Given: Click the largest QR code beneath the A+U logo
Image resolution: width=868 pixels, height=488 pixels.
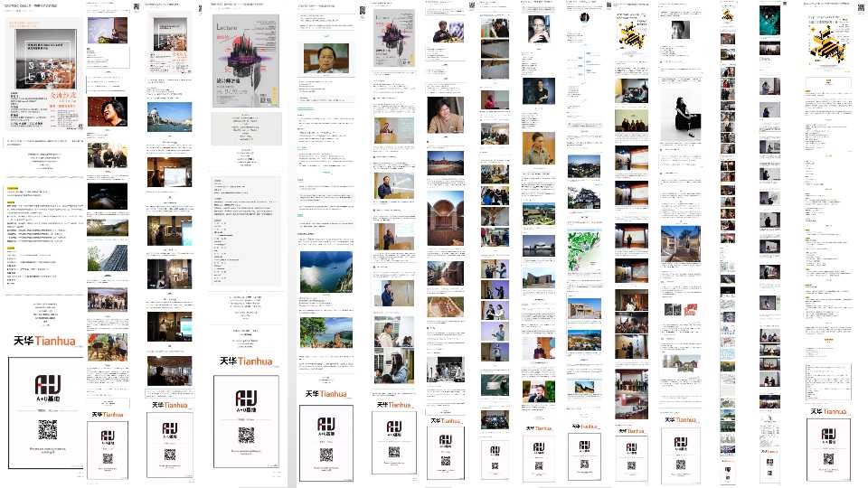Looking at the screenshot, I should [47, 430].
